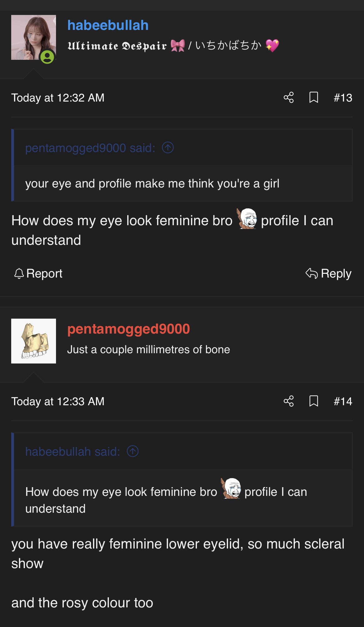364x627 pixels.
Task: Click the crying emoji in post #13
Action: tap(247, 219)
